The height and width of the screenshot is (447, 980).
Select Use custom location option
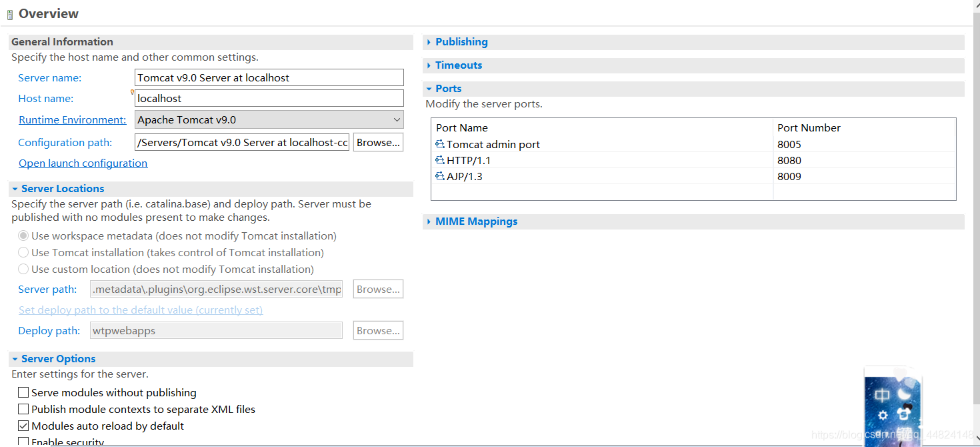(23, 268)
